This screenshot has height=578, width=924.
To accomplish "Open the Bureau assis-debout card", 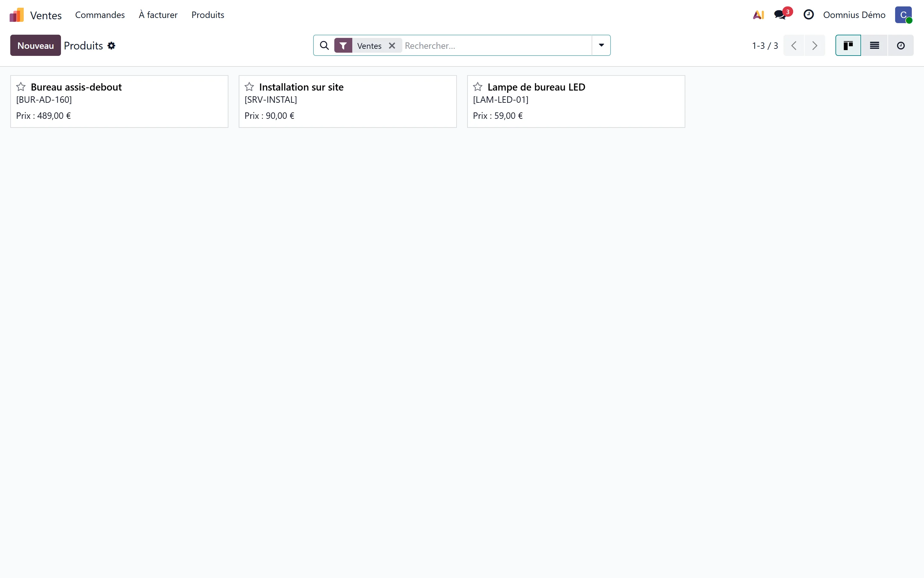I will click(x=119, y=101).
